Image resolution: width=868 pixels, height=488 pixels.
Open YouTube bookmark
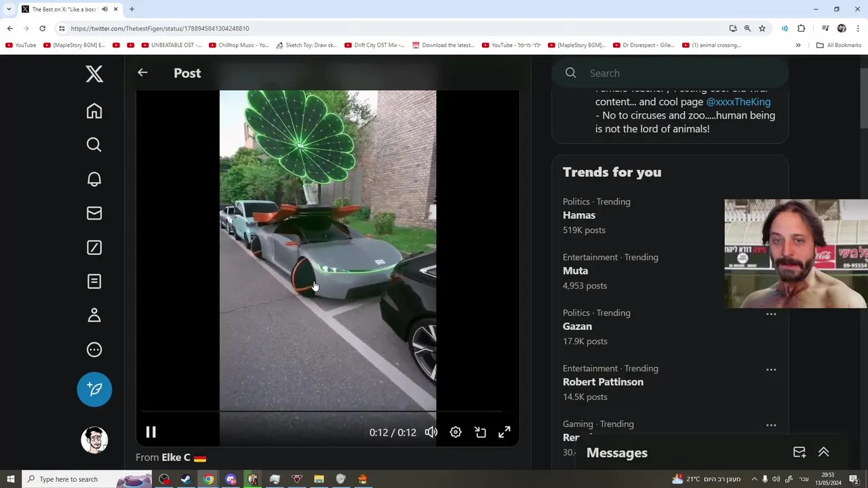click(x=20, y=45)
